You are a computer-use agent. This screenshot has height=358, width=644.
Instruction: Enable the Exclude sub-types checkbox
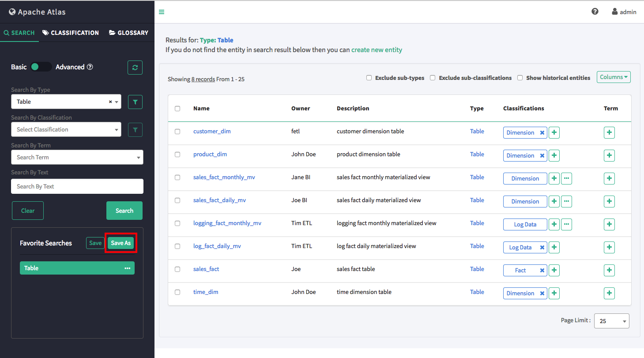coord(369,78)
